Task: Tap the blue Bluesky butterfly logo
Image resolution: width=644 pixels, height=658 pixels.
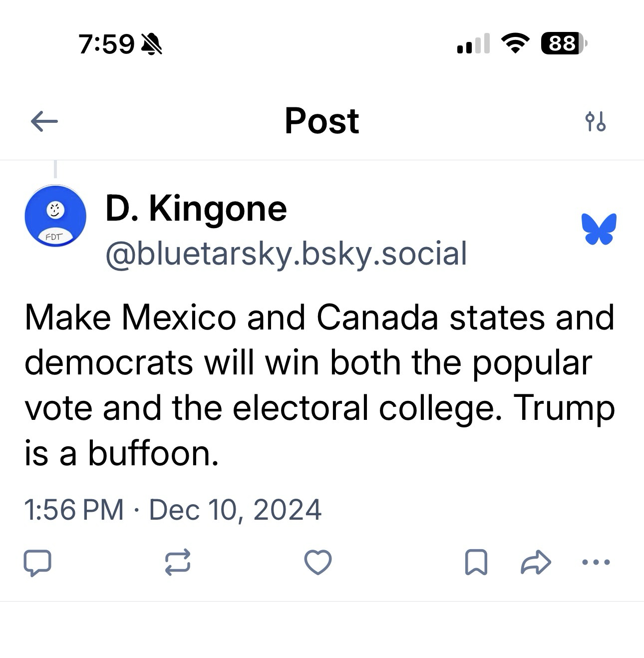Action: click(x=599, y=229)
